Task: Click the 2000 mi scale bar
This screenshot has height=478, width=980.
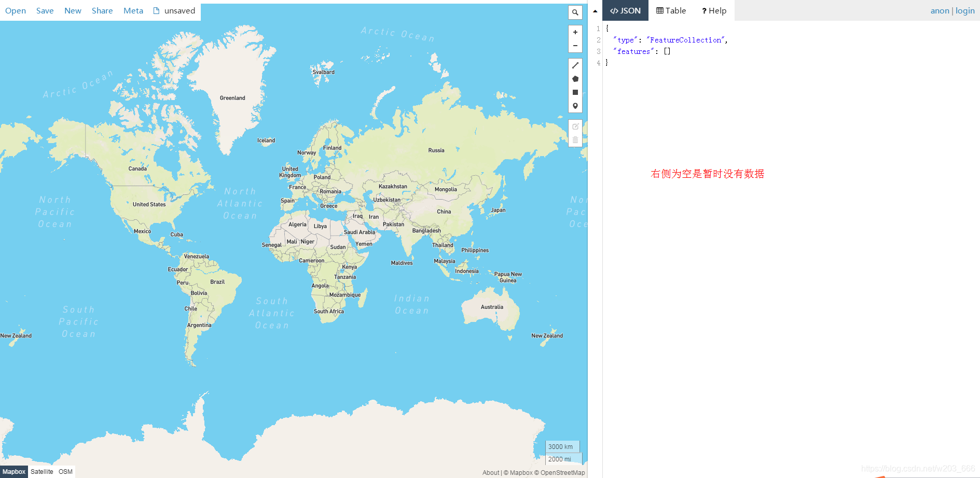Action: click(564, 459)
